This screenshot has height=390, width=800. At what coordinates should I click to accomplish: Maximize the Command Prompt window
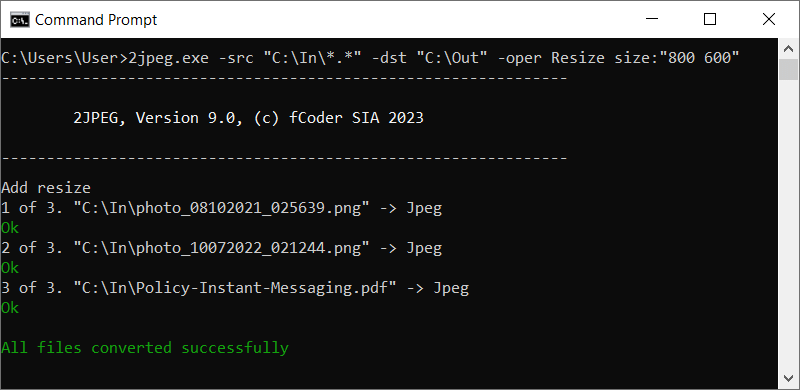click(710, 20)
